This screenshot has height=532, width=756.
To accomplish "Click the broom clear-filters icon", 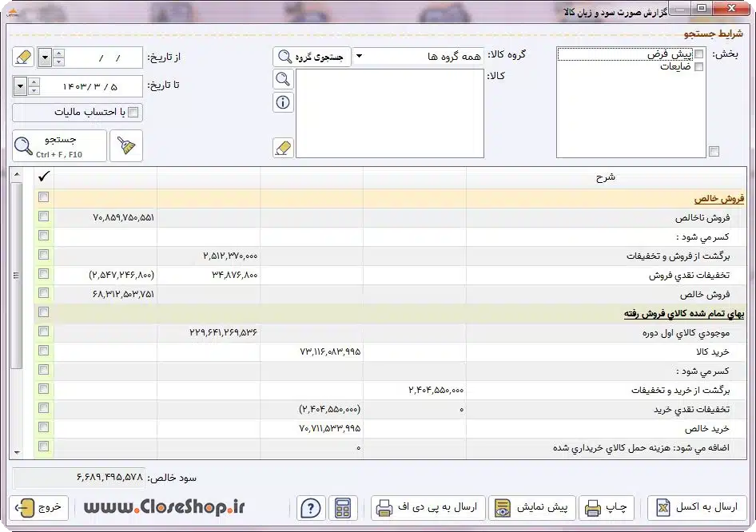I will tap(125, 145).
